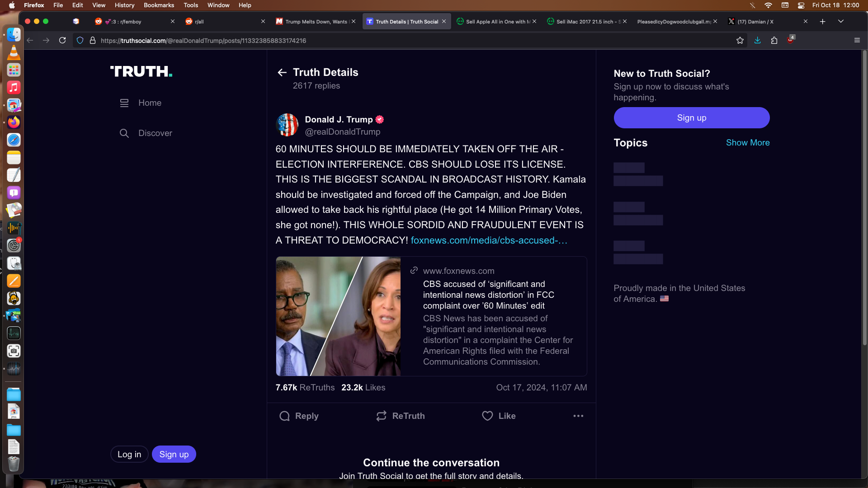
Task: Click the Discover magnifier icon in sidebar
Action: (x=124, y=133)
